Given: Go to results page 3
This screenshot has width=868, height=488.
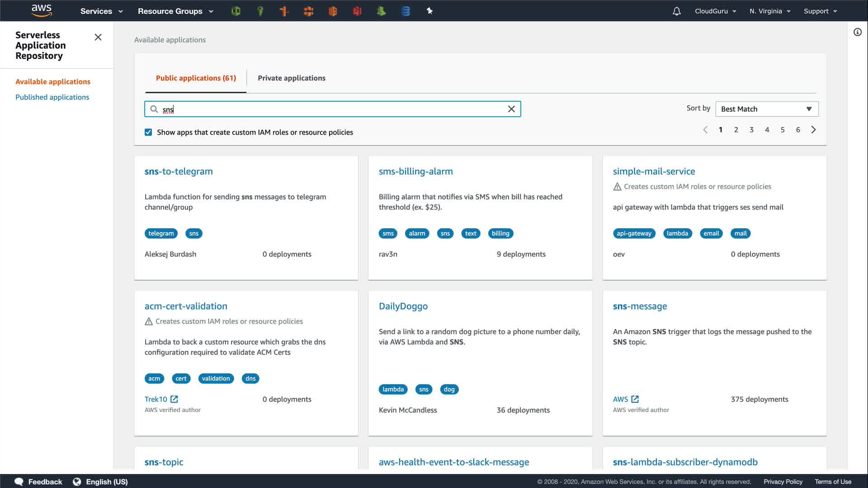Looking at the screenshot, I should coord(751,130).
